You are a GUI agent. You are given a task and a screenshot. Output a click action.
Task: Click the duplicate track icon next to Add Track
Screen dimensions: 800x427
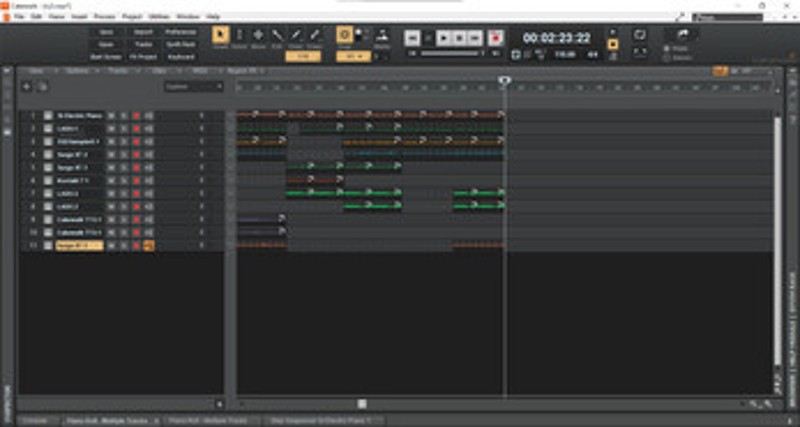click(43, 87)
